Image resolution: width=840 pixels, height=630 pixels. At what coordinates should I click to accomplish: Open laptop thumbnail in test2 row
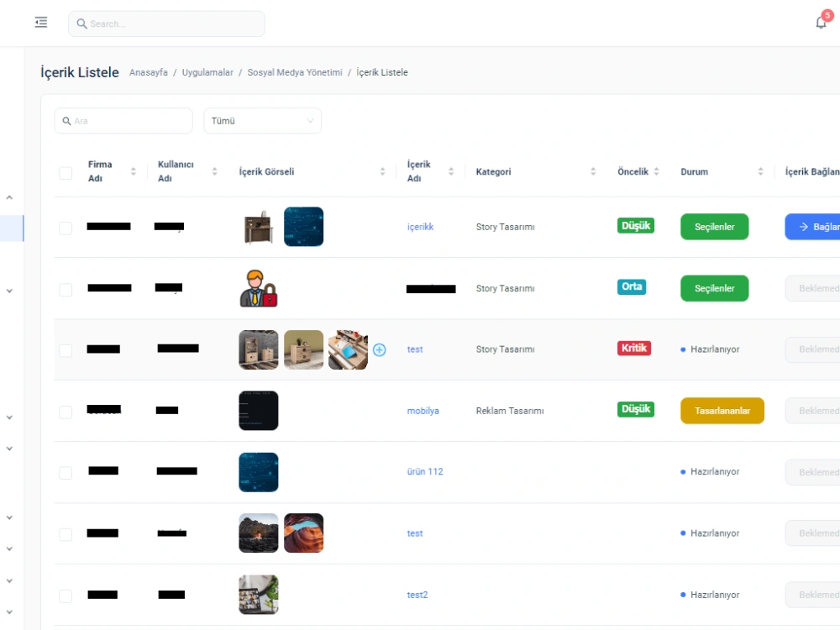[x=259, y=595]
